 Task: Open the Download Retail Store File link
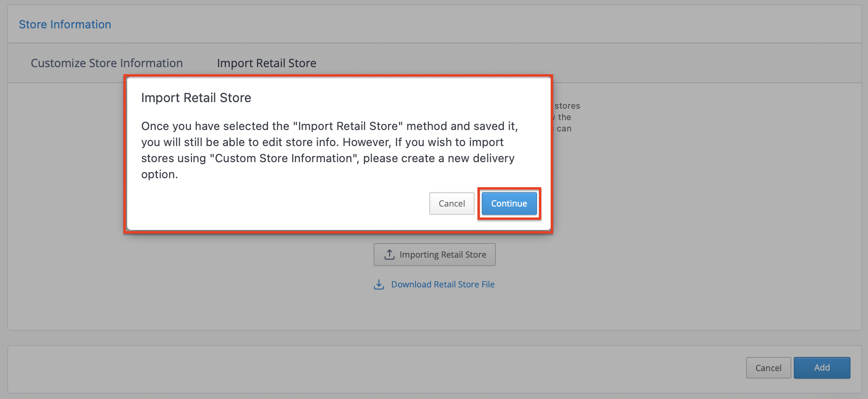click(x=443, y=285)
